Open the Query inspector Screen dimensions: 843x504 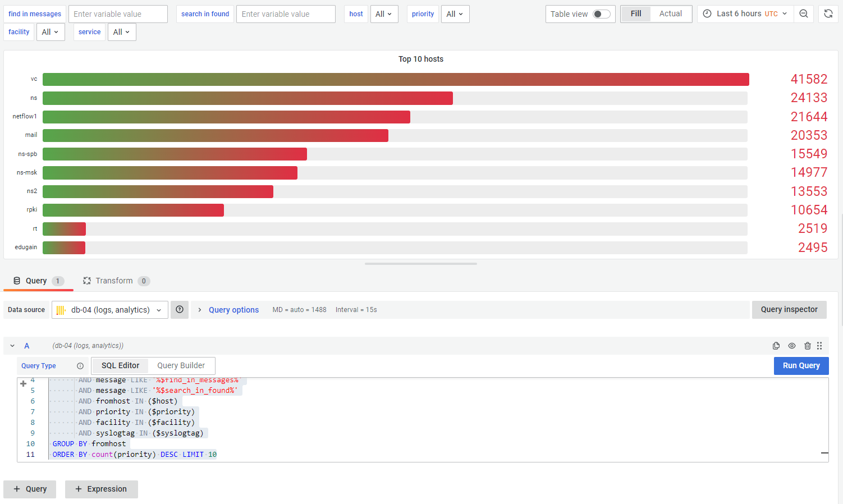click(x=789, y=309)
